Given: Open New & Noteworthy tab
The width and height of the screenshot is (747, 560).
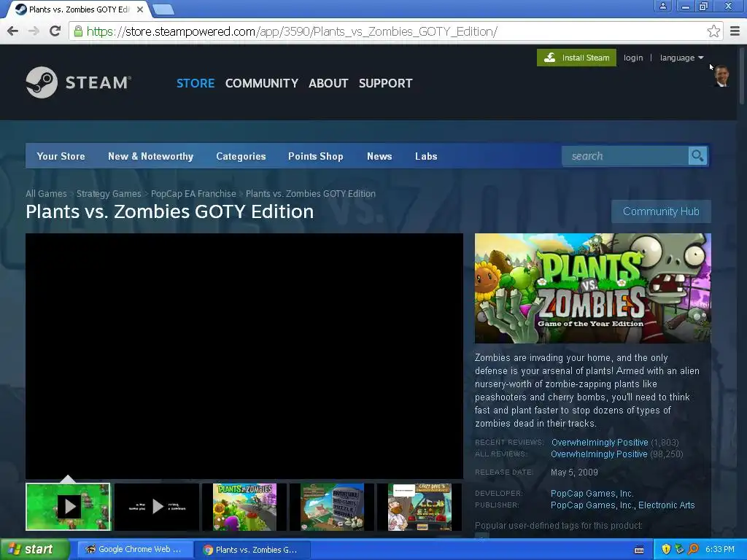Looking at the screenshot, I should coord(150,156).
